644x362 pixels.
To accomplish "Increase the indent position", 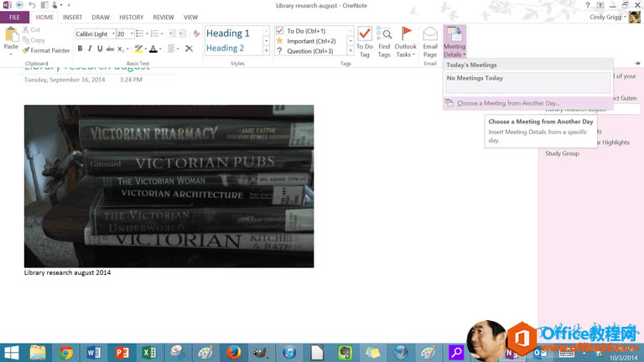I will pyautogui.click(x=182, y=34).
